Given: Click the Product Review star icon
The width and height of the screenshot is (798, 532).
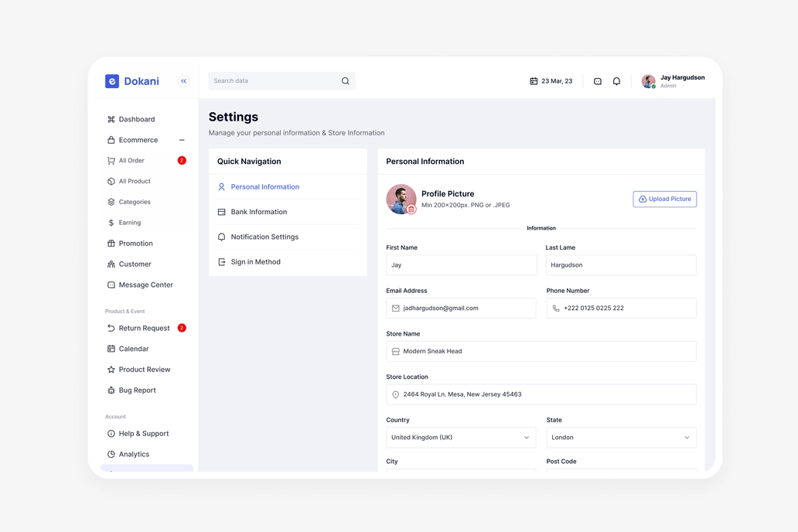Looking at the screenshot, I should click(x=111, y=370).
